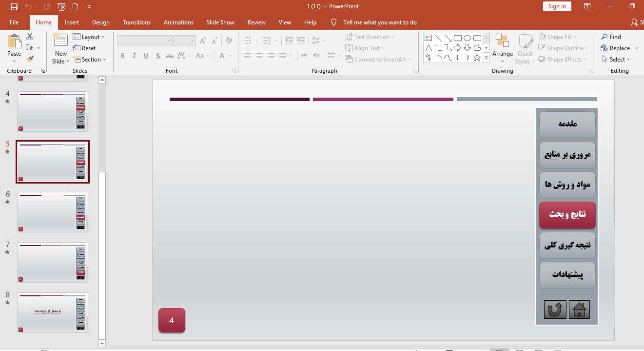Open the Slide Show tab
This screenshot has height=351, width=644.
[x=220, y=22]
